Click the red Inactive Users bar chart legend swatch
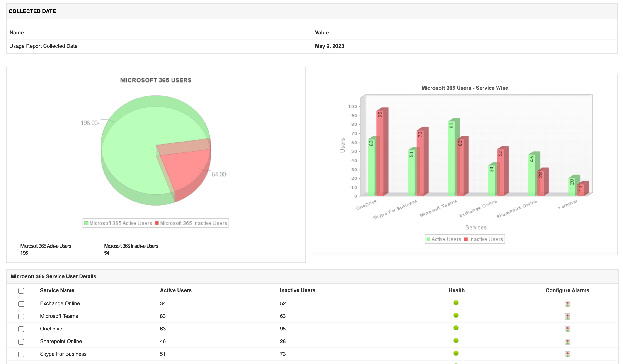 pos(466,239)
